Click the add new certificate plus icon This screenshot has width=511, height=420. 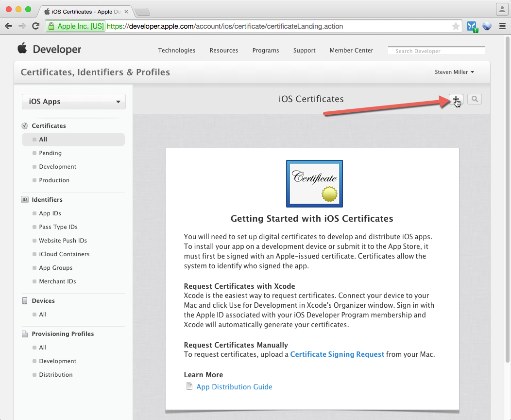click(456, 99)
